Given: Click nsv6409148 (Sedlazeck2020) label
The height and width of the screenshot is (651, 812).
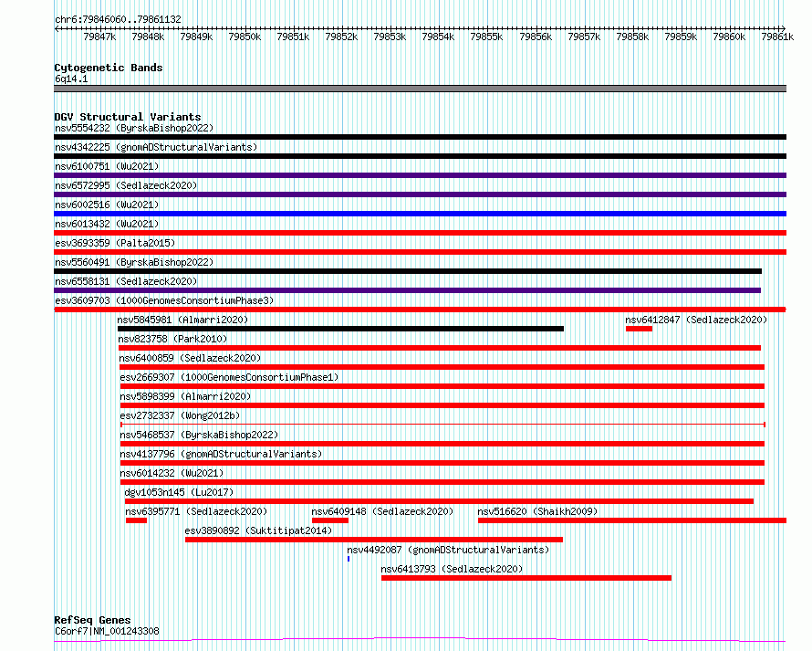Looking at the screenshot, I should (x=382, y=511).
